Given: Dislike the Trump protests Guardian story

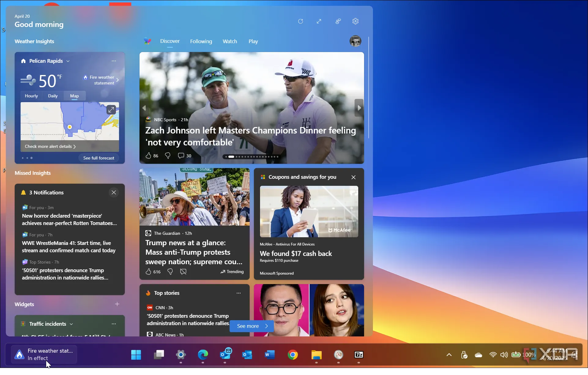Looking at the screenshot, I should pos(170,272).
